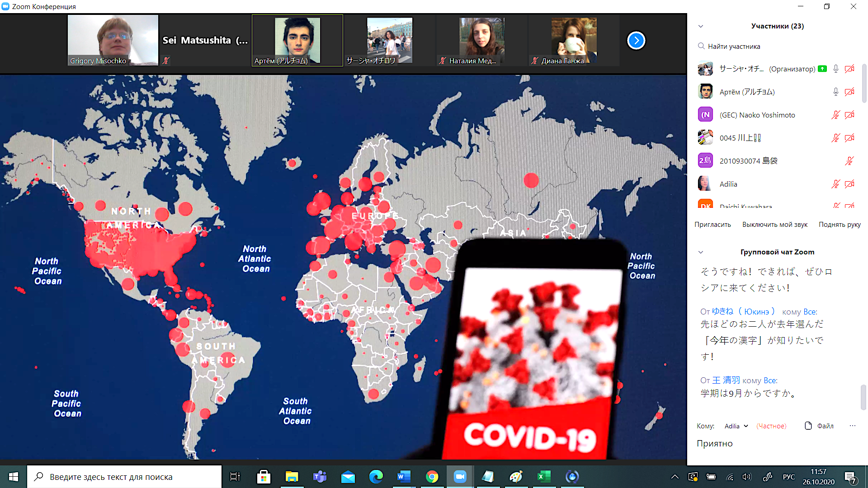Open Google Chrome from taskbar
Viewport: 868px width, 488px height.
(432, 477)
